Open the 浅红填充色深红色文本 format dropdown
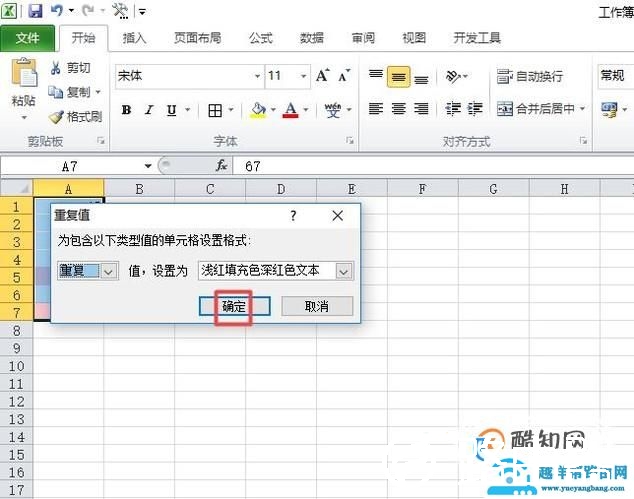This screenshot has width=634, height=499. pos(344,271)
